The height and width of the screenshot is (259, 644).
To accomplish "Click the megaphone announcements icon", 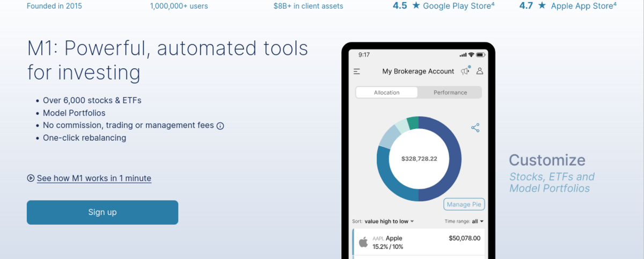I will 465,71.
